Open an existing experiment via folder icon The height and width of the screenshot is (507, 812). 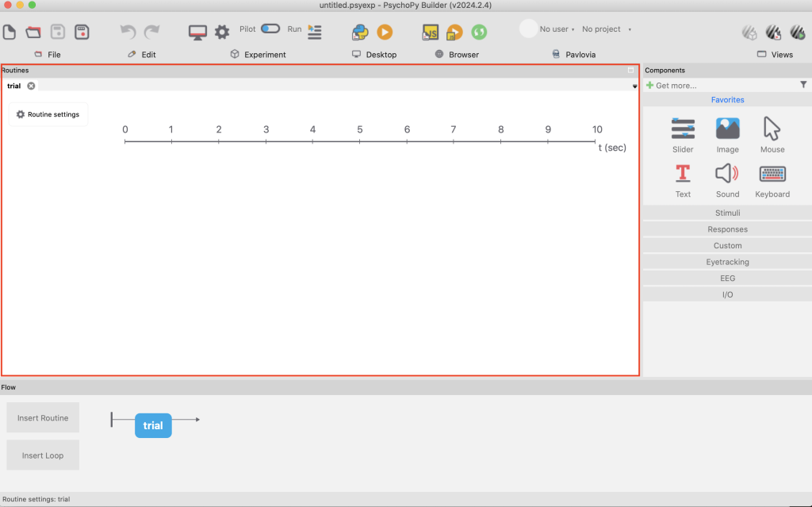coord(33,32)
